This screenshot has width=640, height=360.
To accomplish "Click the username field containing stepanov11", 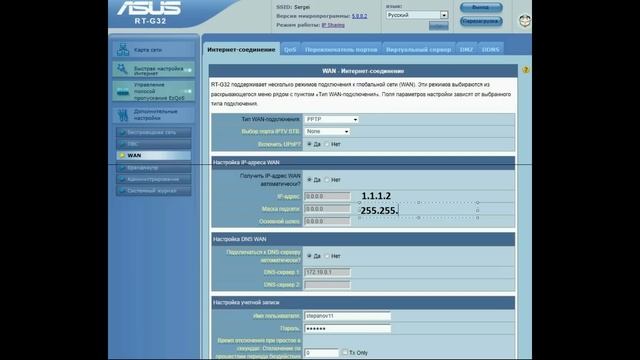I will (347, 316).
